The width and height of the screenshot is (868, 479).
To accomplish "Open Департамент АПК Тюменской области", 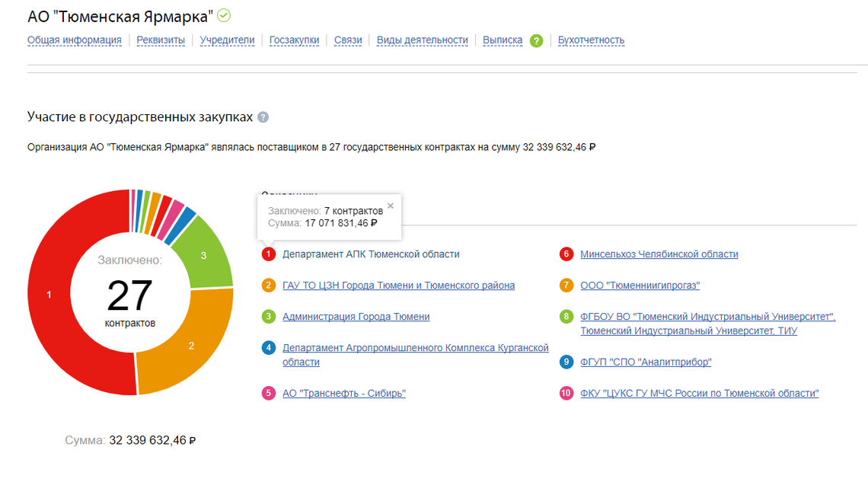I will point(371,254).
